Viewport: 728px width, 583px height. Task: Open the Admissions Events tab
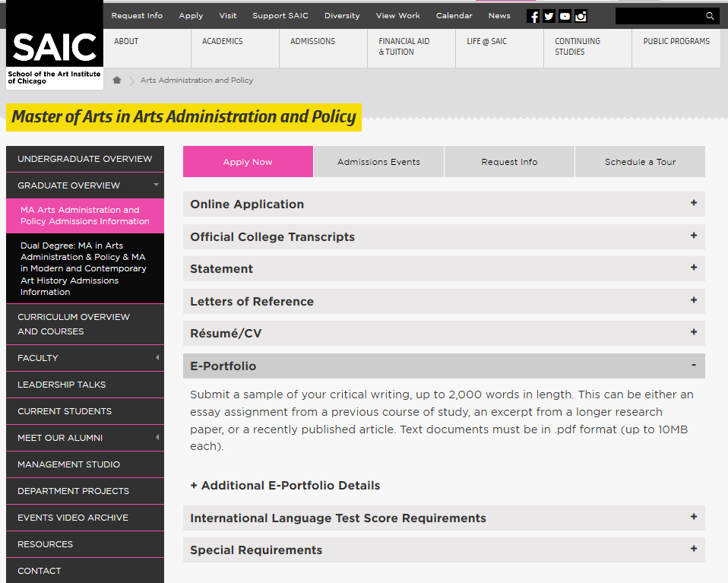378,162
